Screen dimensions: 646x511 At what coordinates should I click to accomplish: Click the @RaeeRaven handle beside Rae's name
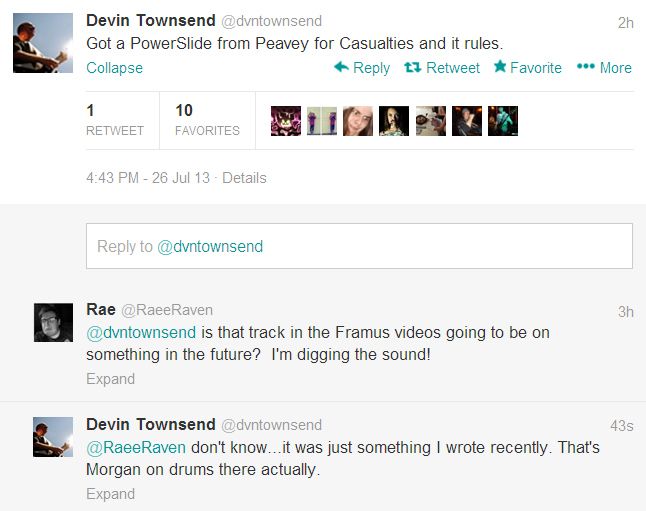coord(167,310)
